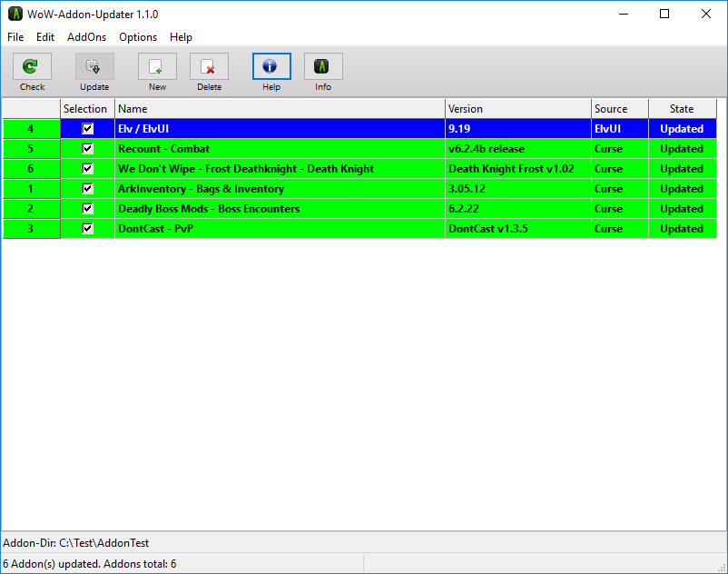Select row header number 1
728x574 pixels.
click(31, 189)
